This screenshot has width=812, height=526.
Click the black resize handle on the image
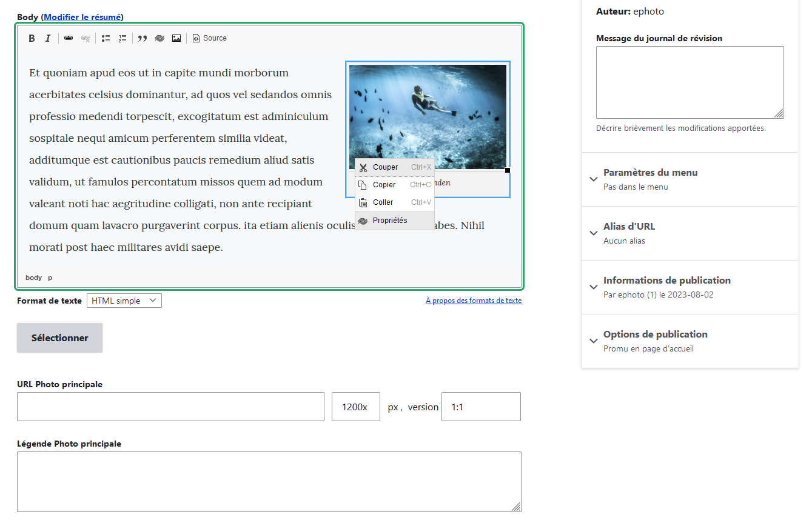[508, 170]
